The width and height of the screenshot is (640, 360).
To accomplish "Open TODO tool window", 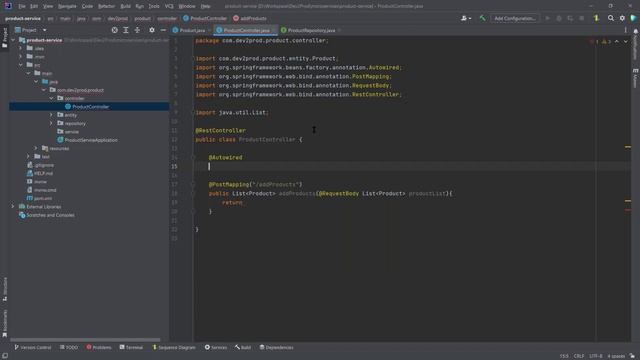I will coord(69,347).
